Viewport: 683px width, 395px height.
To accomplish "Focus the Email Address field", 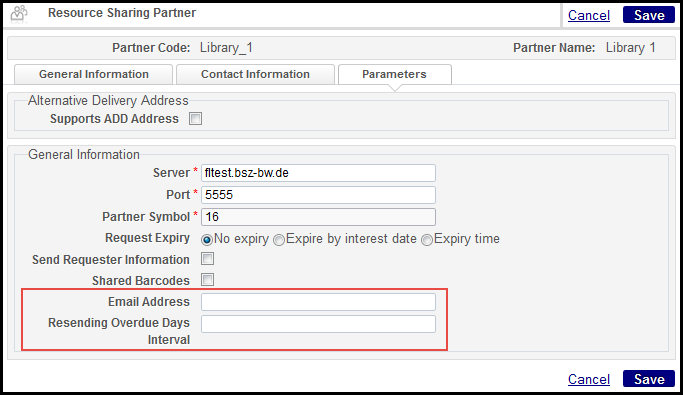I will (x=318, y=302).
